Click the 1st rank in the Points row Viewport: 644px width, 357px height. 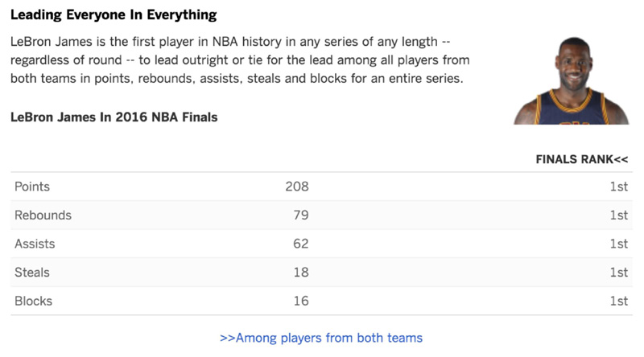click(618, 187)
